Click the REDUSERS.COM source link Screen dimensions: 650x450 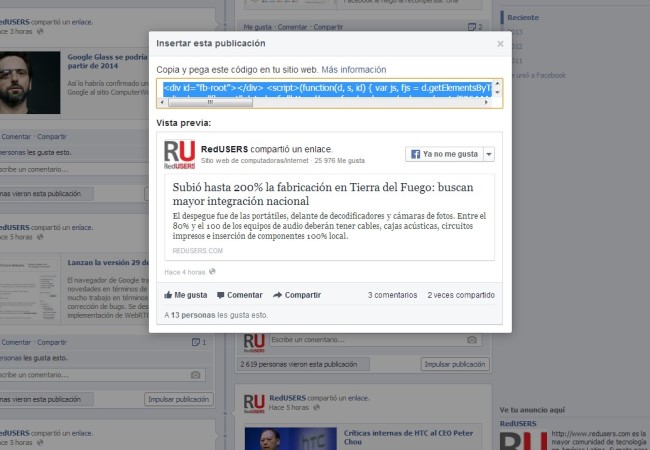[x=198, y=251]
